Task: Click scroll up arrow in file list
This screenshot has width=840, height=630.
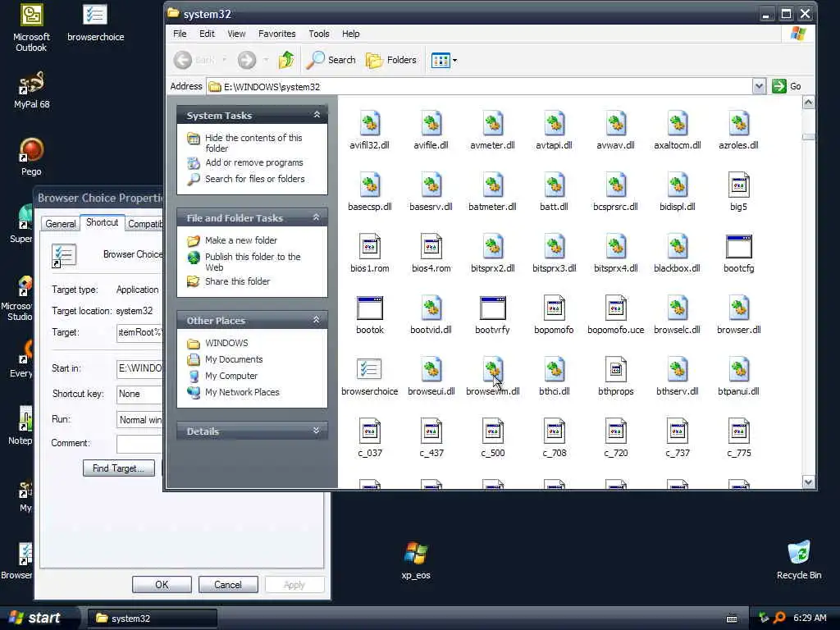Action: [x=808, y=103]
